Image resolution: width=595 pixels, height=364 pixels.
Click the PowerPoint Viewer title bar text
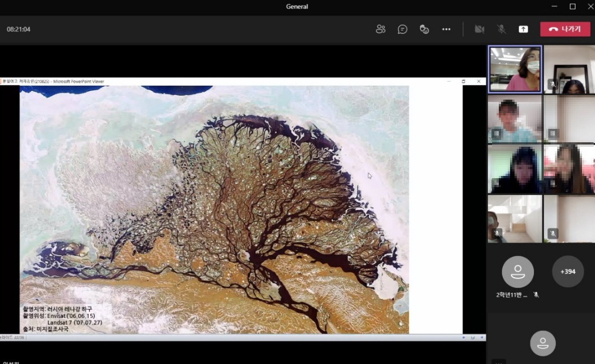click(x=53, y=81)
